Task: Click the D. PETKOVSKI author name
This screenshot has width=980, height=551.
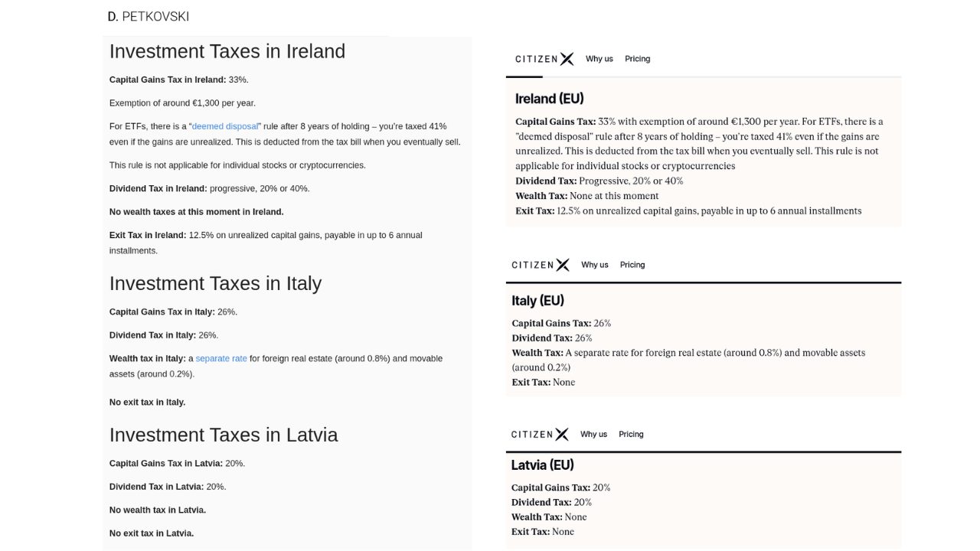Action: (x=149, y=16)
